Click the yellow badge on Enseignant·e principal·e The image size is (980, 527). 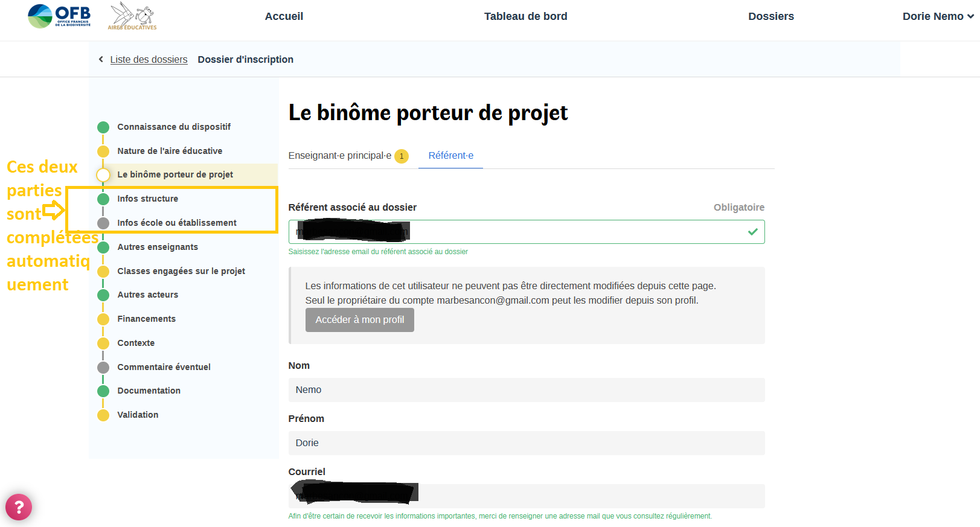tap(402, 156)
